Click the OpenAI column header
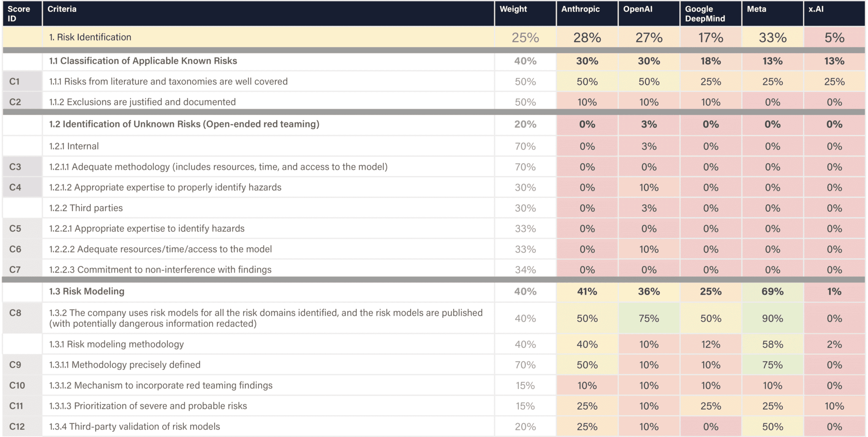868x437 pixels. click(x=638, y=9)
